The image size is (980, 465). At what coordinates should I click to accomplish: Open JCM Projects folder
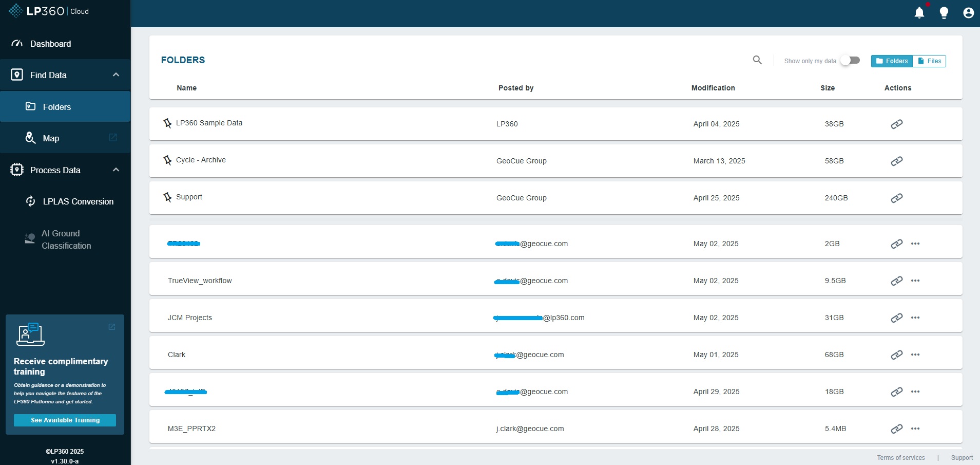[190, 318]
